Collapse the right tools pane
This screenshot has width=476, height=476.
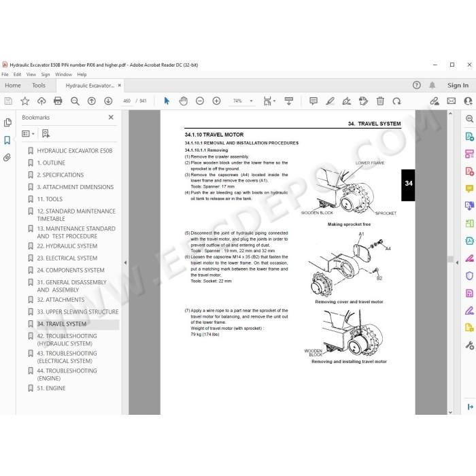click(457, 262)
